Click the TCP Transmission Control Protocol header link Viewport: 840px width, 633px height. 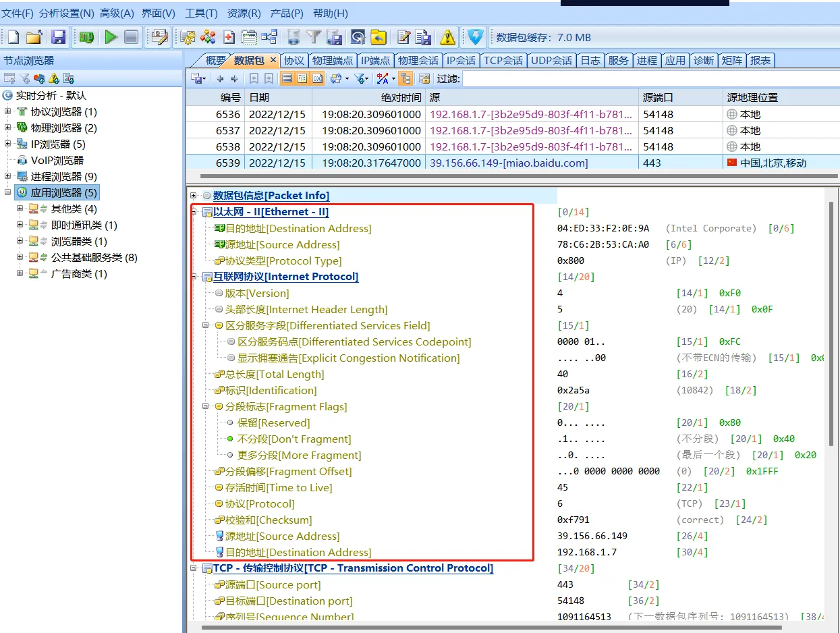pyautogui.click(x=353, y=568)
